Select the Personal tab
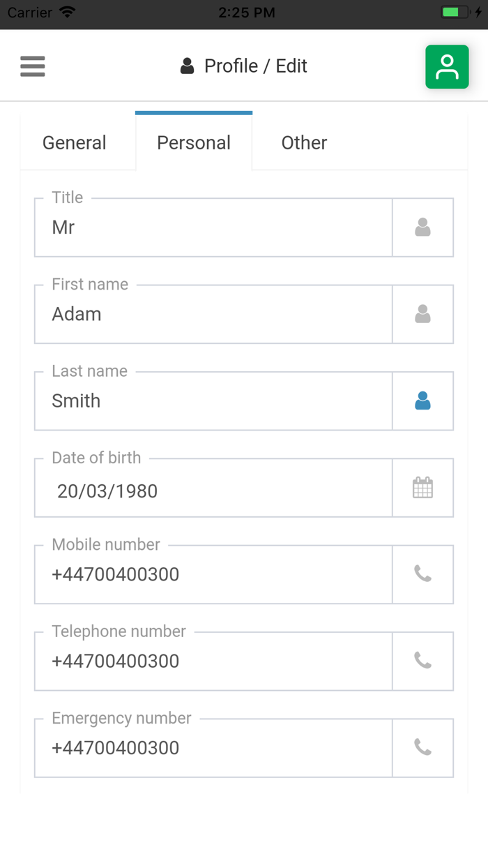The width and height of the screenshot is (488, 868). (x=194, y=142)
